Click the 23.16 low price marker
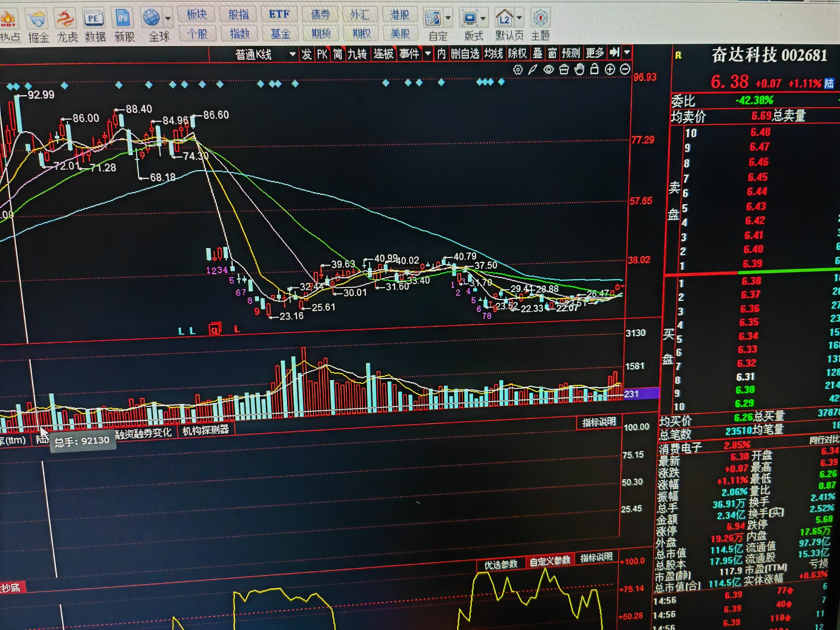Image resolution: width=840 pixels, height=630 pixels. pos(291,316)
